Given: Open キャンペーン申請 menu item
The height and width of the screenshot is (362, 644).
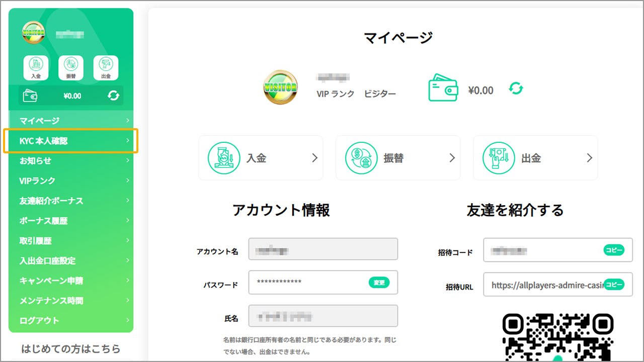Looking at the screenshot, I should [71, 281].
